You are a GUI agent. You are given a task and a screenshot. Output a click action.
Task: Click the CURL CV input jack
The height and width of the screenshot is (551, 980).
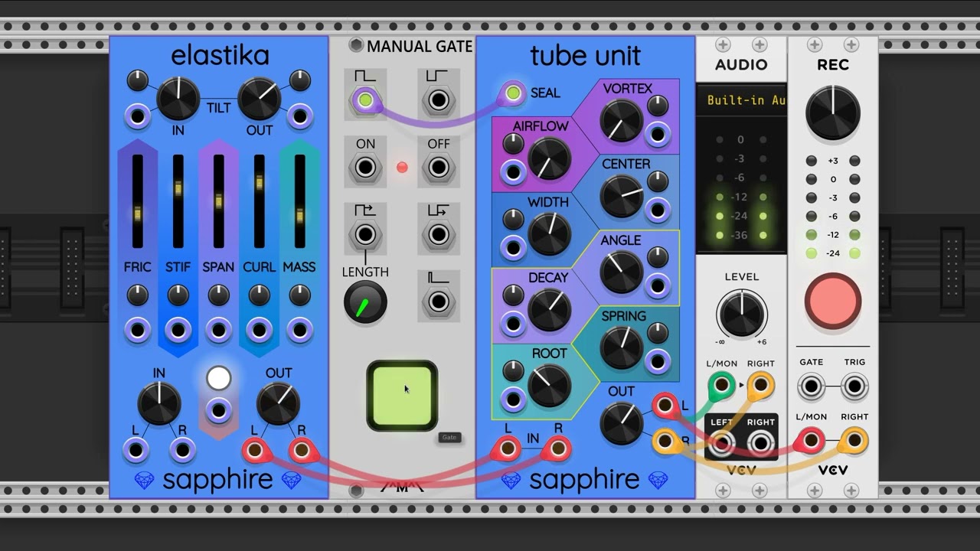click(x=259, y=331)
